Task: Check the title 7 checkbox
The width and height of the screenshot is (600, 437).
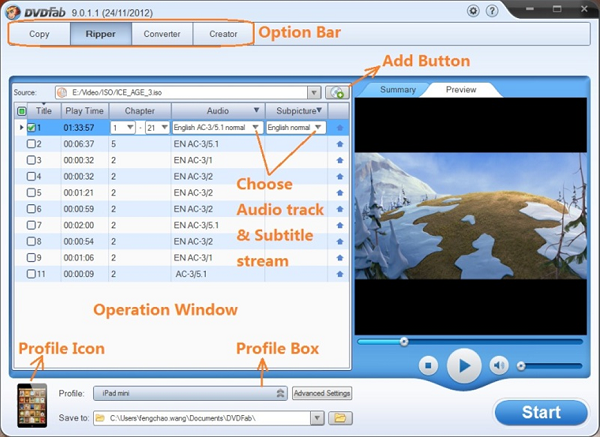Action: [x=31, y=225]
